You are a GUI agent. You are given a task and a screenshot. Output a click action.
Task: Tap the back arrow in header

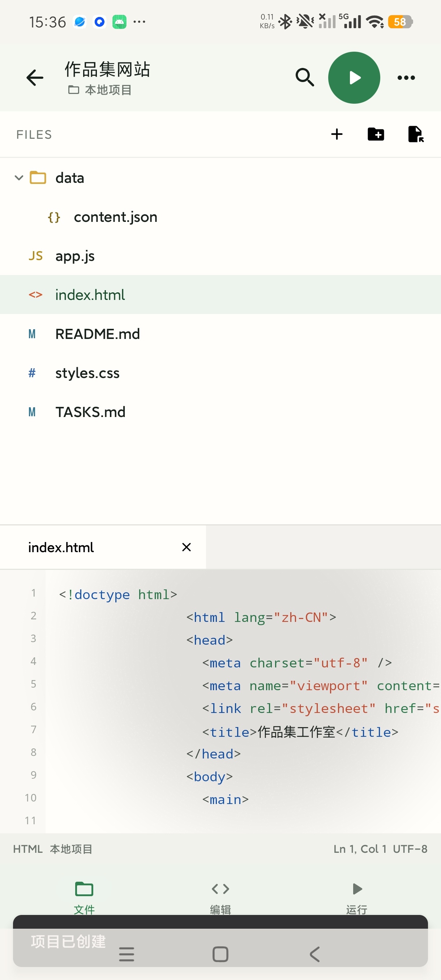(x=35, y=78)
